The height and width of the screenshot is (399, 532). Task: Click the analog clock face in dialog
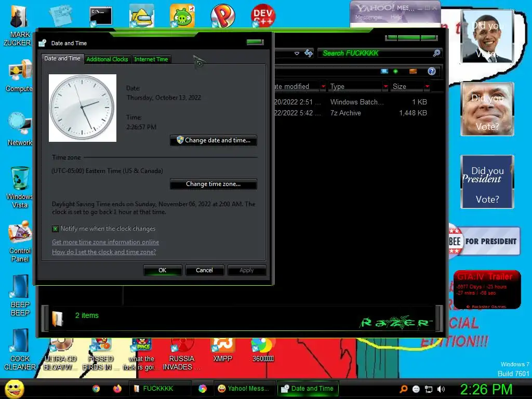click(x=83, y=108)
